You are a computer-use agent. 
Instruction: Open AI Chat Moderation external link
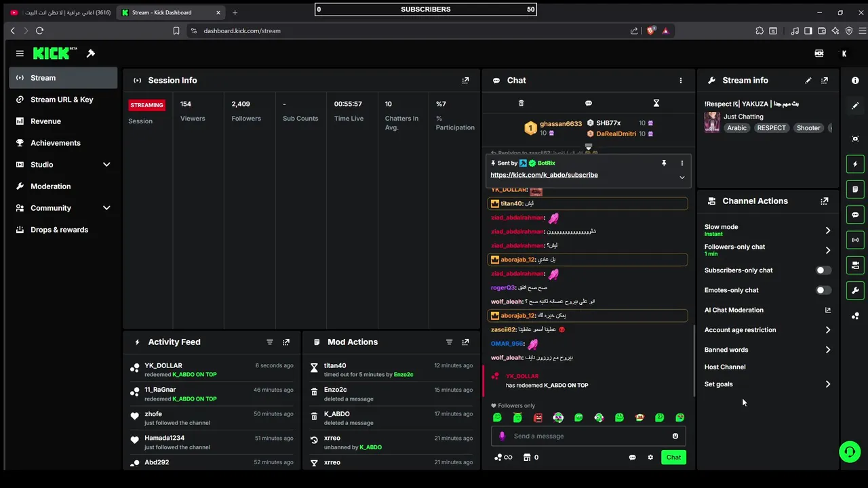[x=828, y=310]
